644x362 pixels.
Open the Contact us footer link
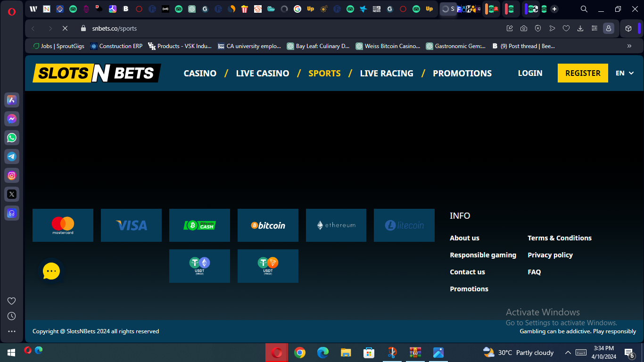pyautogui.click(x=468, y=272)
